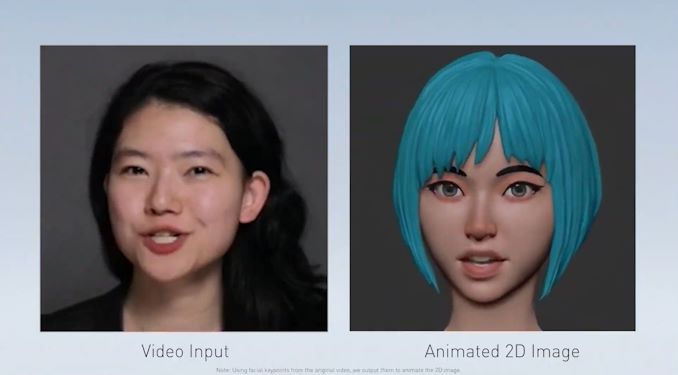Click the animated avatar's open mouth
Screen dimensions: 678x375
(x=481, y=262)
